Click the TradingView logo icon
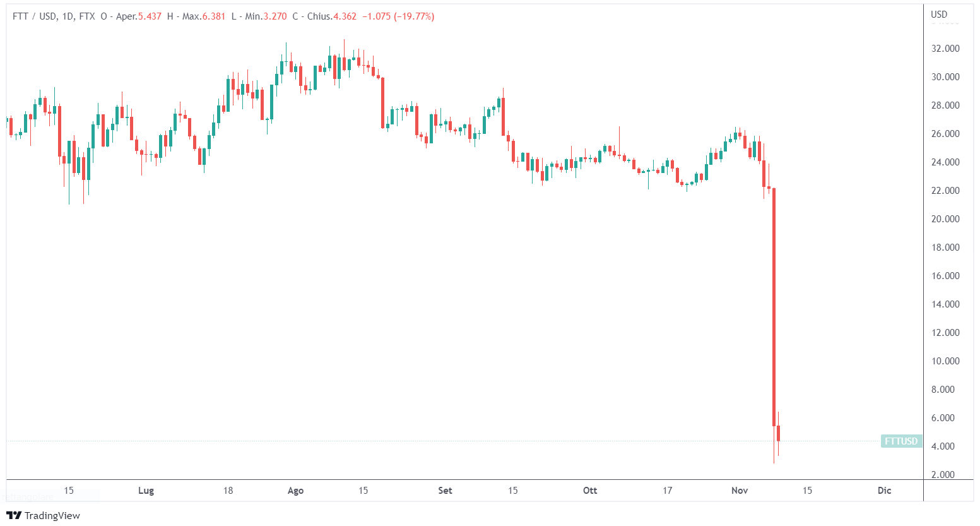 point(13,515)
